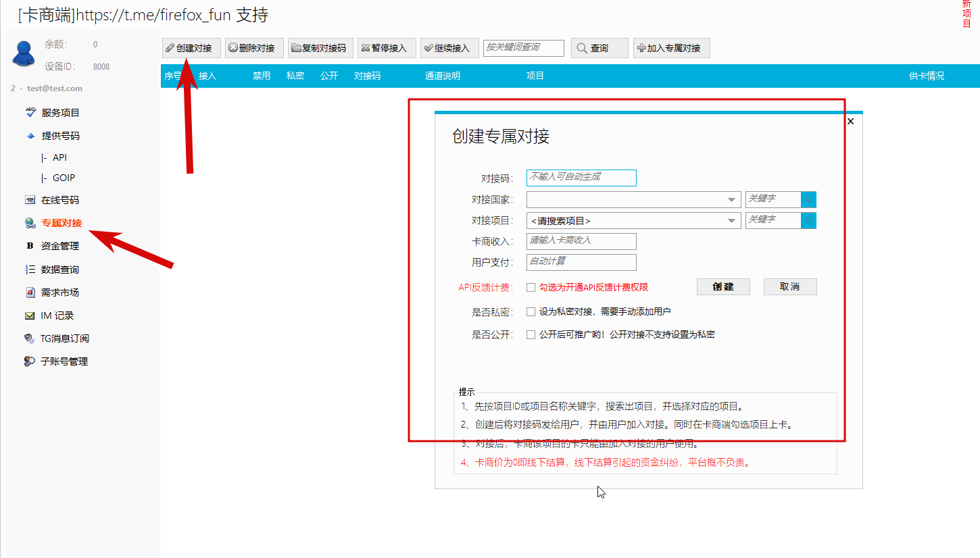
Task: Check the 是否公开 checkbox
Action: click(531, 334)
